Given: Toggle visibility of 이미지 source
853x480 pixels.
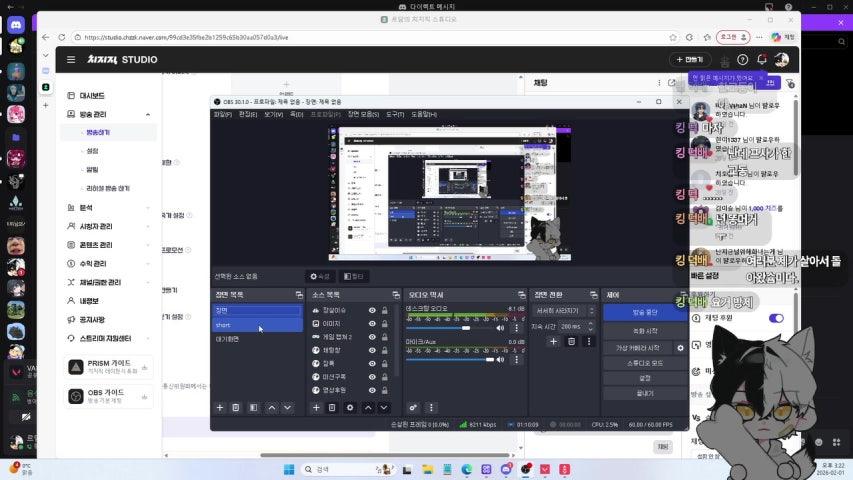Looking at the screenshot, I should (x=372, y=324).
